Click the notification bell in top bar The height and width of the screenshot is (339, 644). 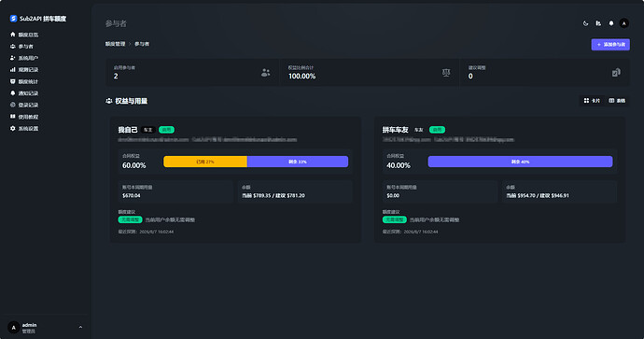(x=611, y=23)
